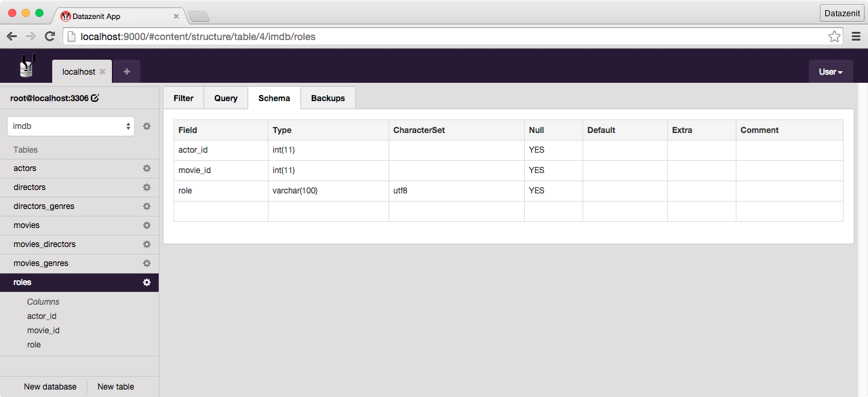
Task: Click the Datazenit logo icon
Action: (x=26, y=67)
